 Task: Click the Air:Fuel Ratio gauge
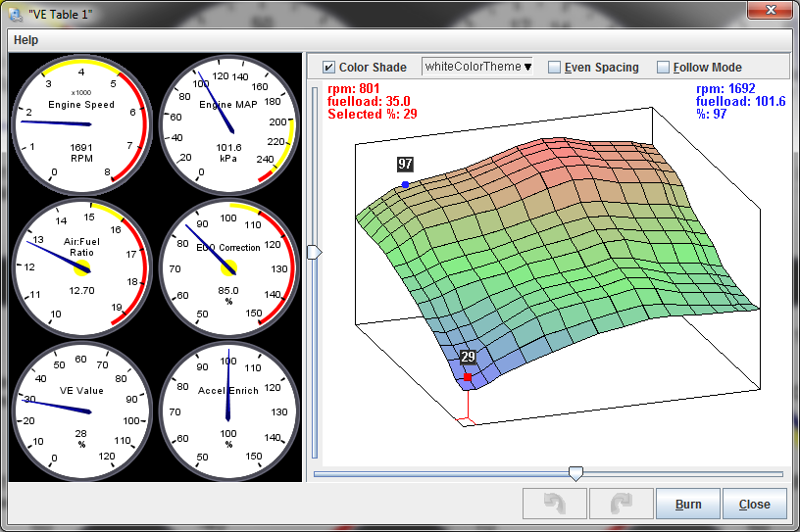(81, 267)
